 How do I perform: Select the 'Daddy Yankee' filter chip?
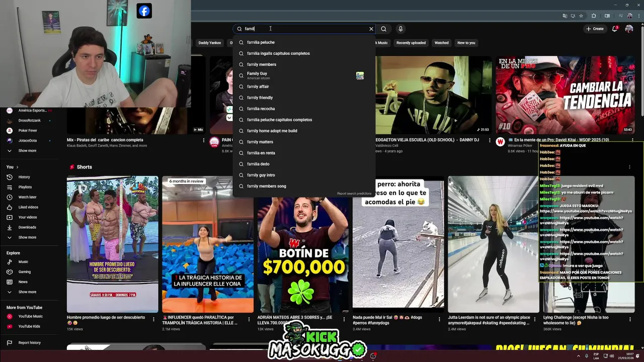(x=210, y=43)
